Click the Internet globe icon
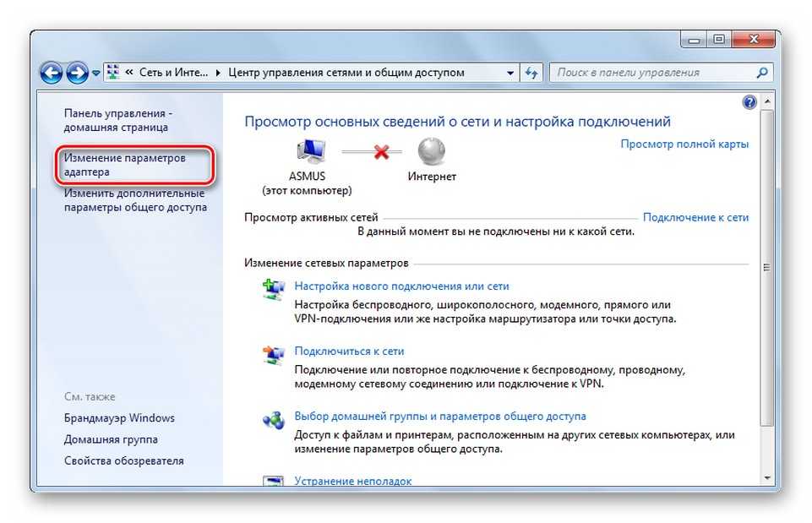Image resolution: width=812 pixels, height=523 pixels. (x=432, y=153)
